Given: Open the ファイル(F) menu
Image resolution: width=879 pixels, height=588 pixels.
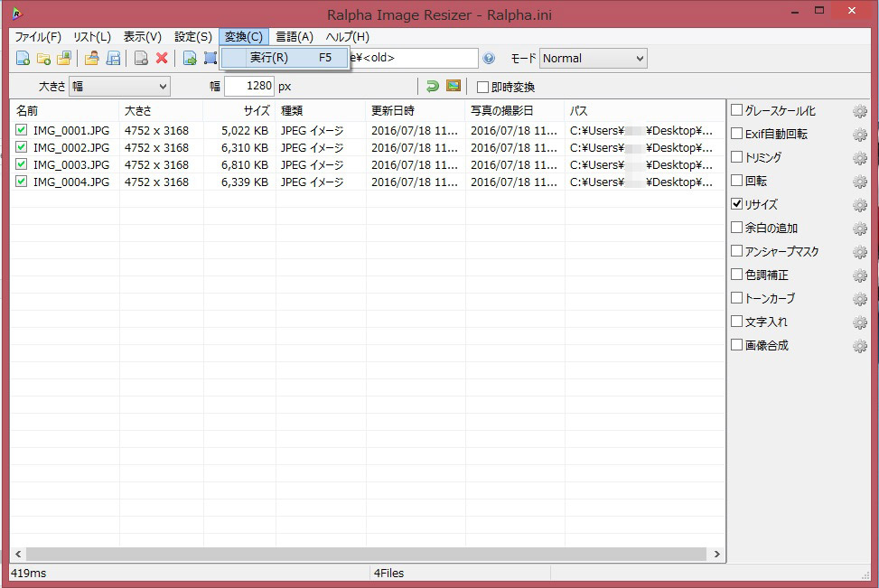Looking at the screenshot, I should pos(38,37).
